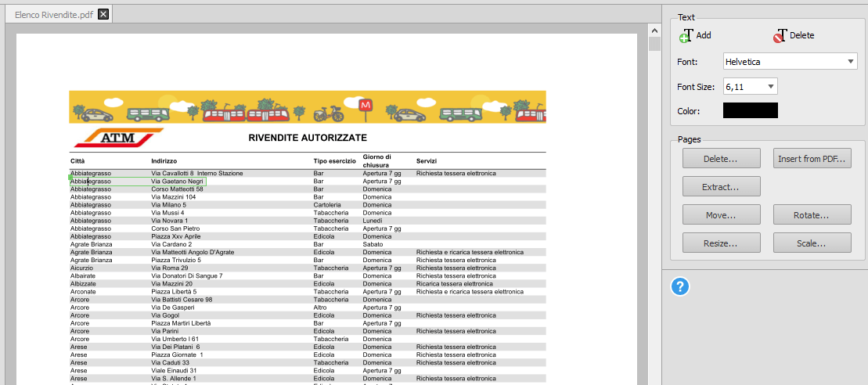Click the Add text icon
Viewport: 868px width, 385px height.
[x=686, y=35]
